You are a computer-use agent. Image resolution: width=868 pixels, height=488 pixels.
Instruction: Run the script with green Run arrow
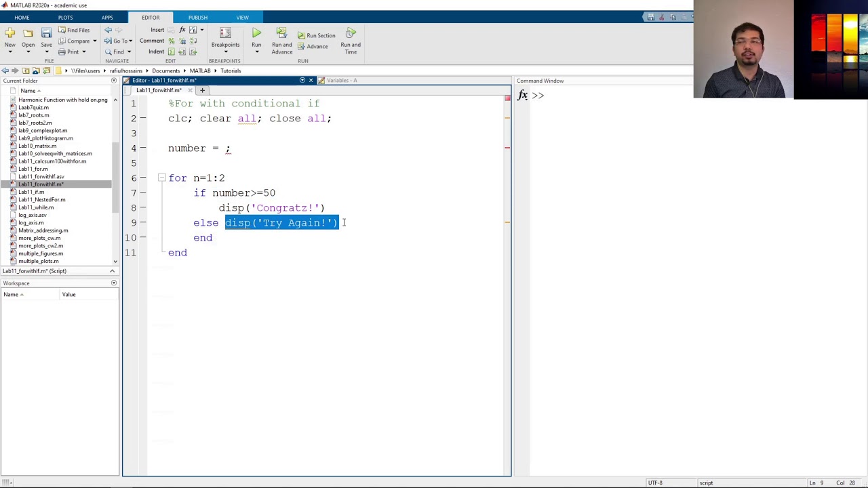(x=256, y=33)
